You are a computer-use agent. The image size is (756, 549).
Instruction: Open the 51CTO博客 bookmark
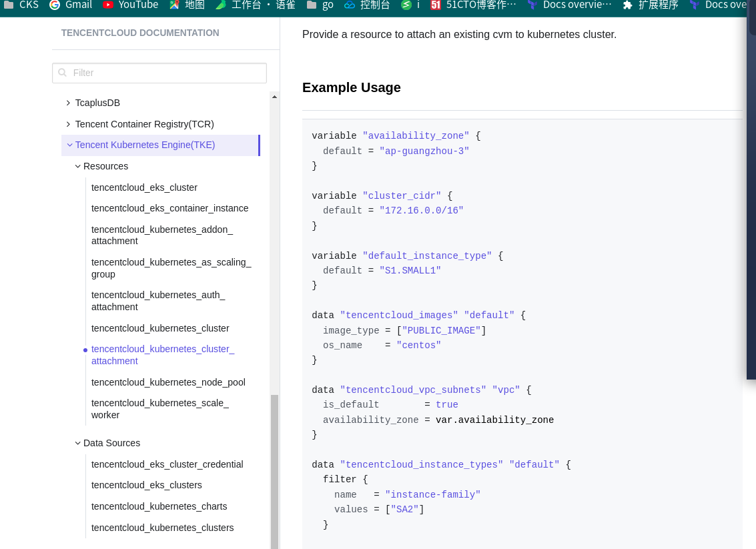pyautogui.click(x=474, y=5)
